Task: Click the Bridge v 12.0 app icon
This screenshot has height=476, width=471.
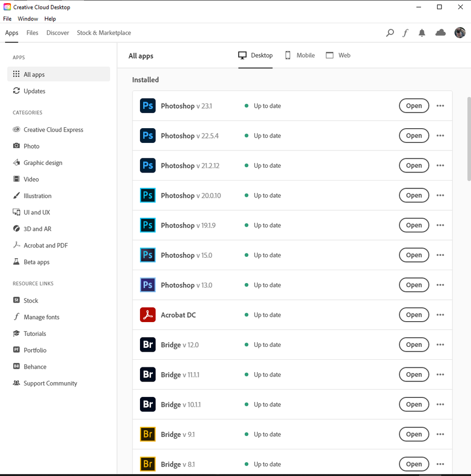Action: [x=148, y=344]
